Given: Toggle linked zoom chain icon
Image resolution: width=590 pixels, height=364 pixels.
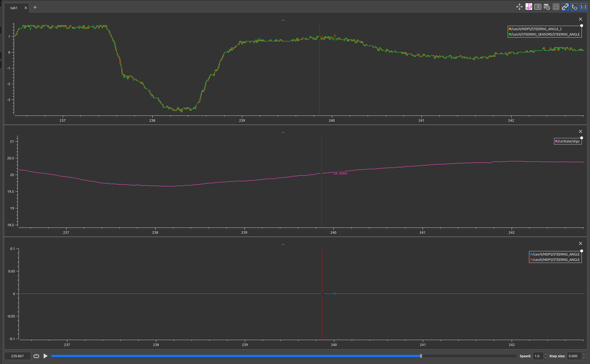Looking at the screenshot, I should [565, 7].
